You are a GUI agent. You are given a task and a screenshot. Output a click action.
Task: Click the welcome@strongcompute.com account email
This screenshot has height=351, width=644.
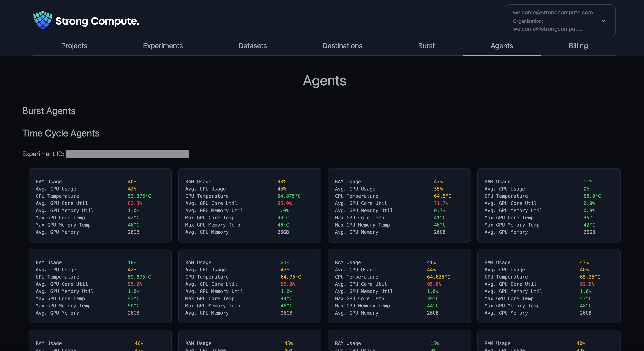pyautogui.click(x=553, y=13)
